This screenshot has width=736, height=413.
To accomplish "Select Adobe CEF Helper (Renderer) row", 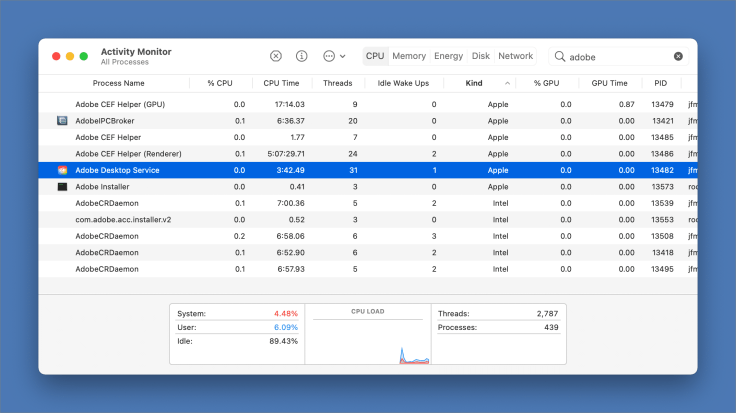I will [368, 153].
